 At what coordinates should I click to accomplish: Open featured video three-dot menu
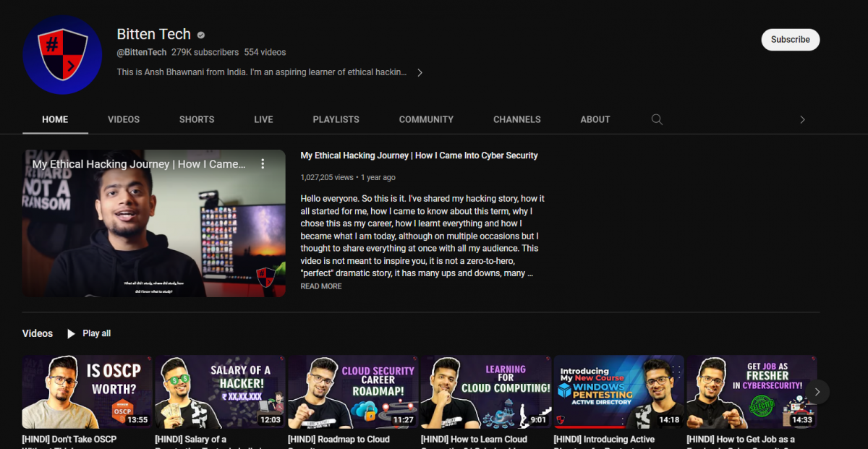(x=263, y=164)
